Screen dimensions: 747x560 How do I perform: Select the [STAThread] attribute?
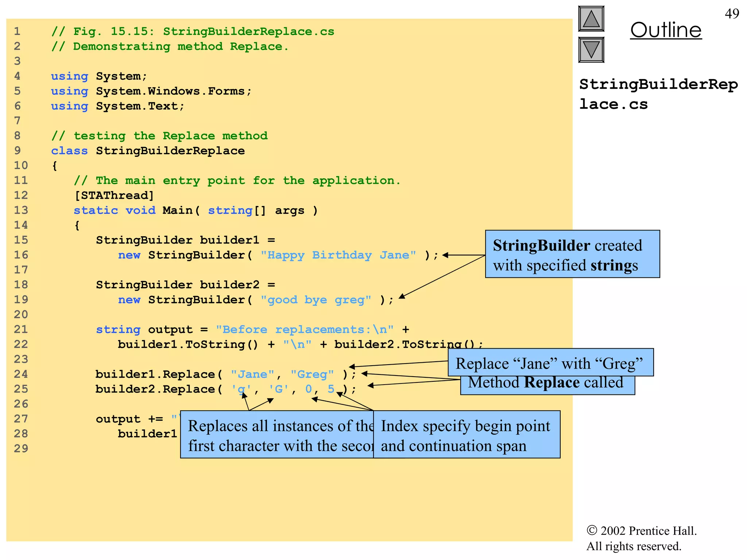(114, 195)
